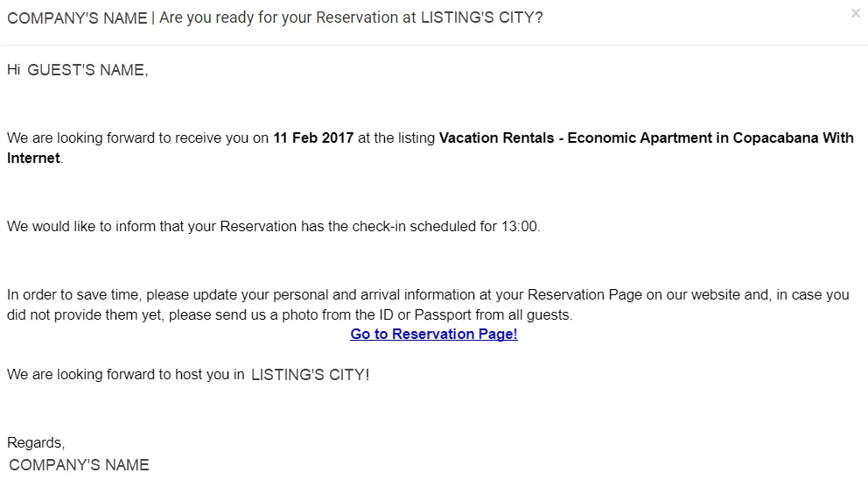
Task: Click the We are looking forward to host line
Action: pyautogui.click(x=188, y=375)
